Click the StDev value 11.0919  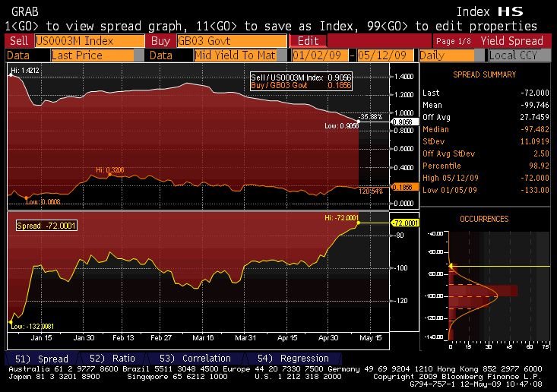[x=535, y=141]
